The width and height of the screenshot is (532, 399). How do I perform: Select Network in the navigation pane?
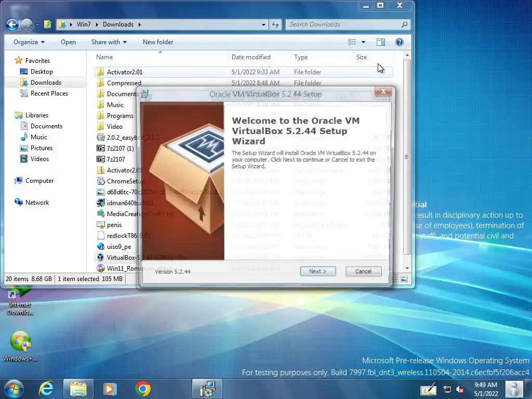pos(37,203)
